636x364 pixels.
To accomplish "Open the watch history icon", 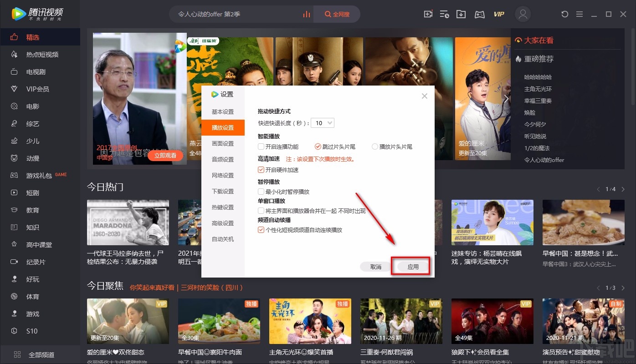I will [x=444, y=14].
